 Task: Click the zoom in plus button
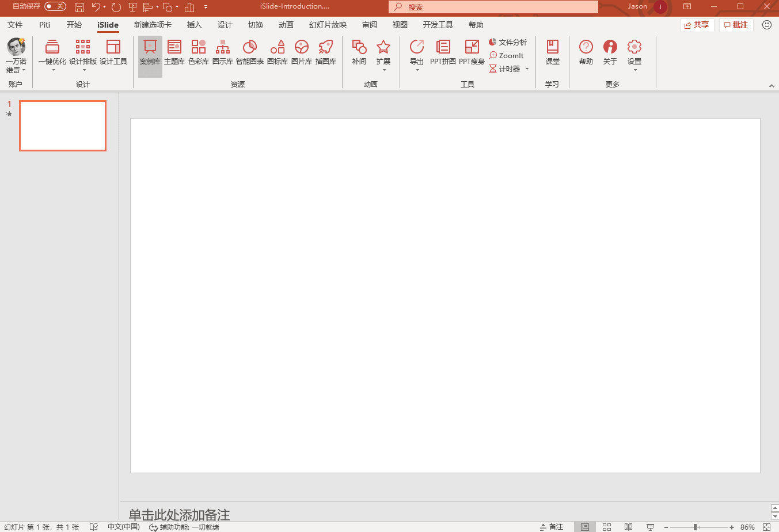732,527
